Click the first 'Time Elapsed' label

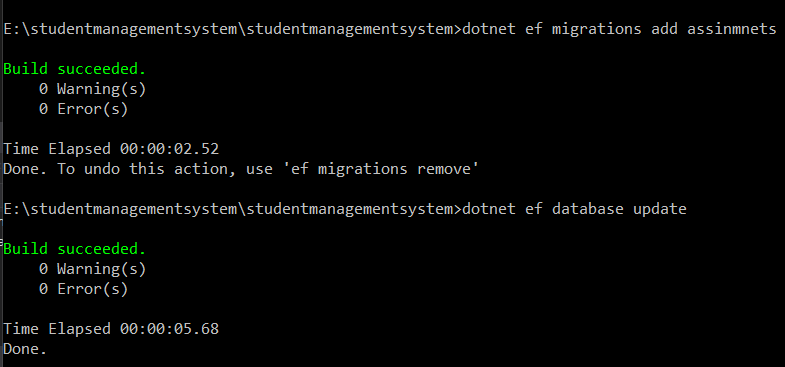coord(57,149)
